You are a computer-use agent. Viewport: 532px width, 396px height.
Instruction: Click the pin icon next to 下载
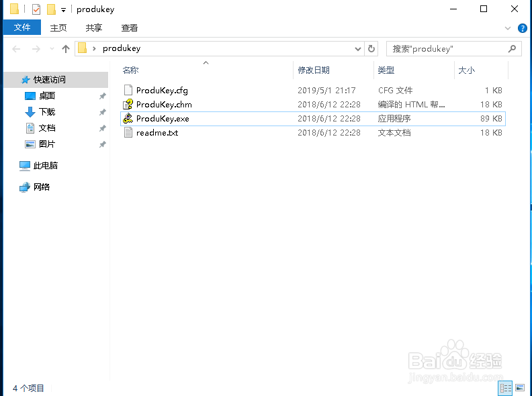(x=103, y=112)
